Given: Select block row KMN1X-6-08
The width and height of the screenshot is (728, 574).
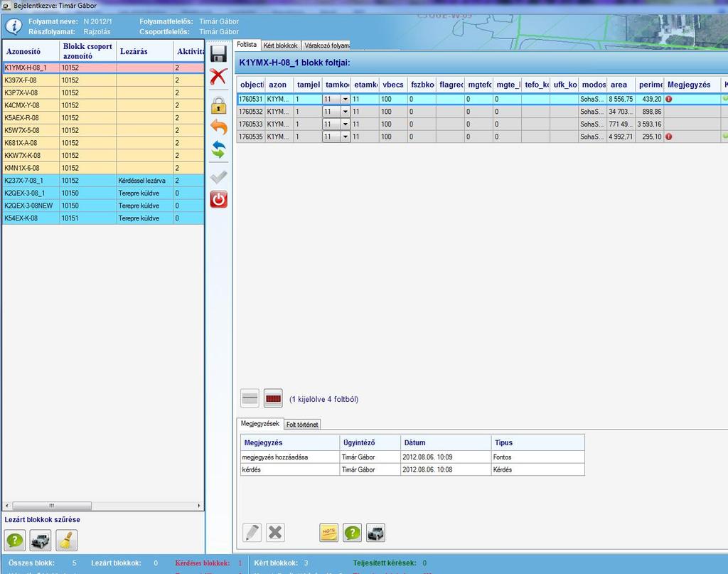Looking at the screenshot, I should [103, 168].
